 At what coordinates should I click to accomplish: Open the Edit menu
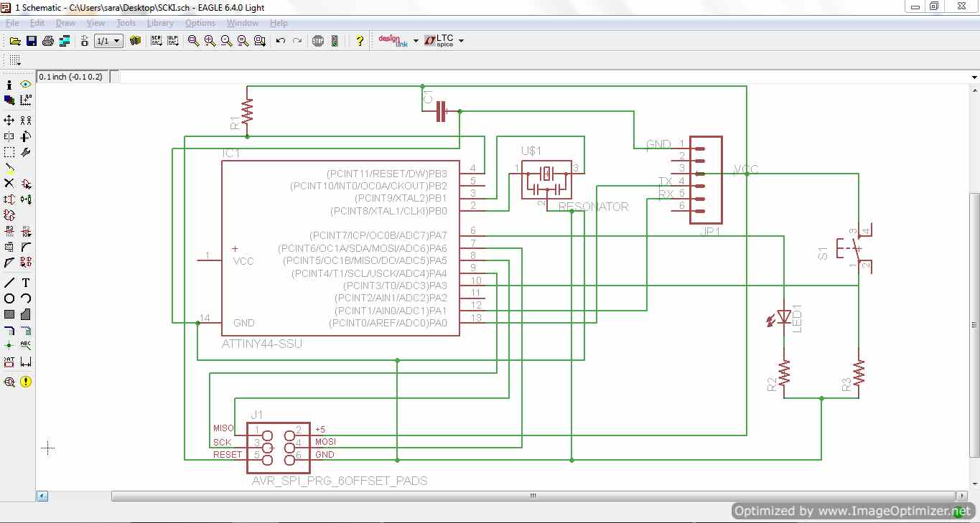[37, 23]
